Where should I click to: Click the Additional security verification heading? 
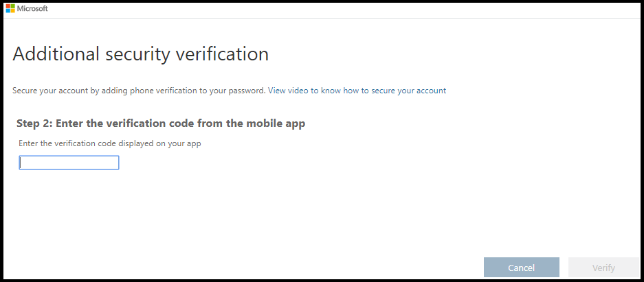coord(140,54)
